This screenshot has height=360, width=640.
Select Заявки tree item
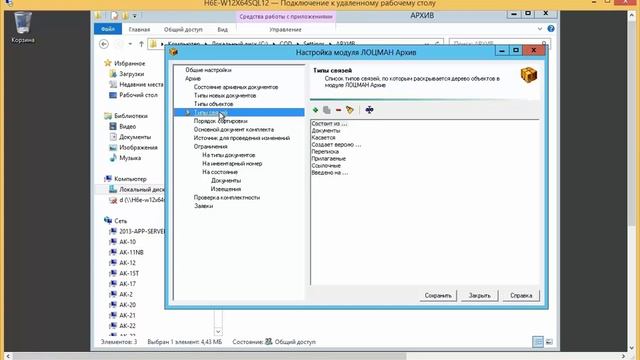pyautogui.click(x=204, y=206)
